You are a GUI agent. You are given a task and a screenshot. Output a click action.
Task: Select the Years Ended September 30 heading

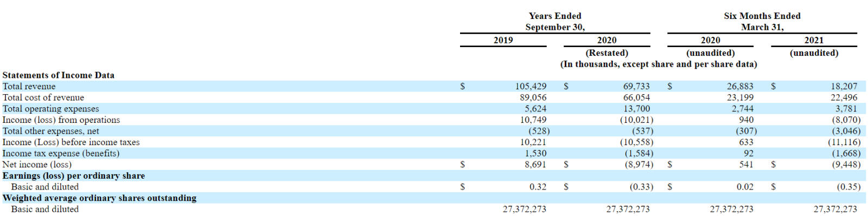tap(555, 22)
